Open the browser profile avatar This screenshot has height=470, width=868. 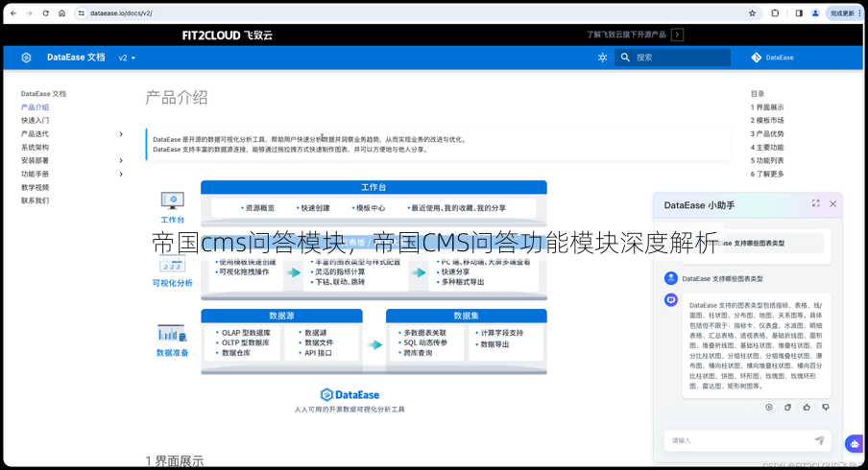[x=815, y=13]
